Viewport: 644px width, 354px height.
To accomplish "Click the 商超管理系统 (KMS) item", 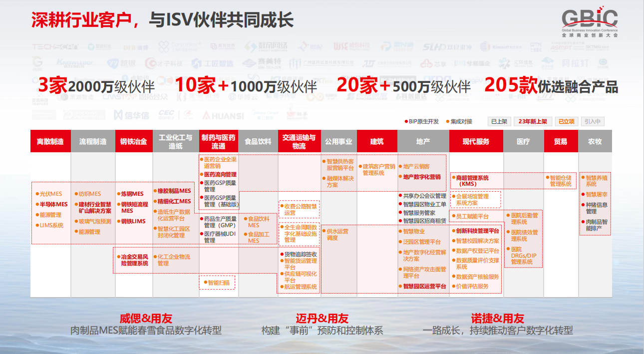I will [x=472, y=181].
